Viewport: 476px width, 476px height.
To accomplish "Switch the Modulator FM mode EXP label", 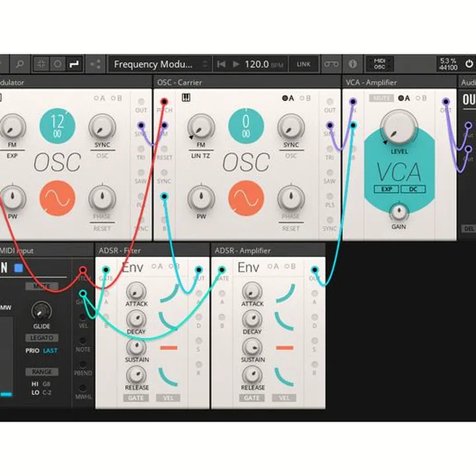I will point(12,156).
